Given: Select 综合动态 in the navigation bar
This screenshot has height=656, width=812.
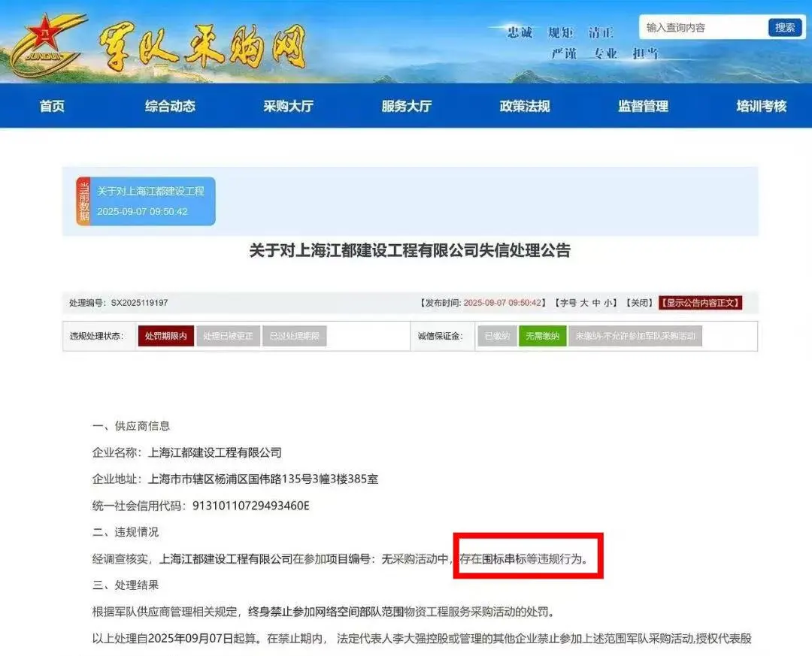Looking at the screenshot, I should (x=171, y=106).
